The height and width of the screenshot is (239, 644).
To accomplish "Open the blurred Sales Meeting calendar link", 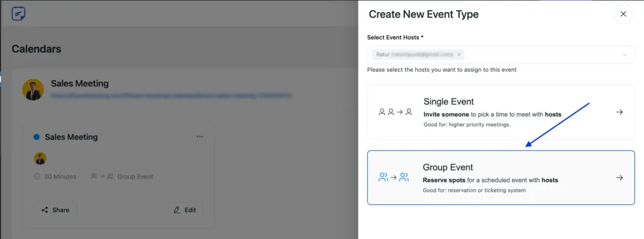I will click(x=171, y=96).
